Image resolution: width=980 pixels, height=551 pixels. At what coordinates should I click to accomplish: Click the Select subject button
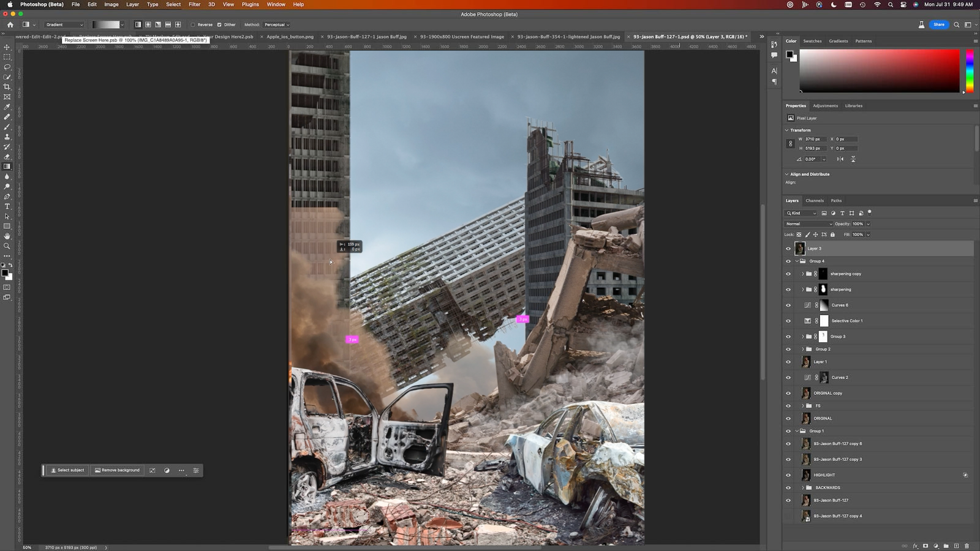pos(67,470)
